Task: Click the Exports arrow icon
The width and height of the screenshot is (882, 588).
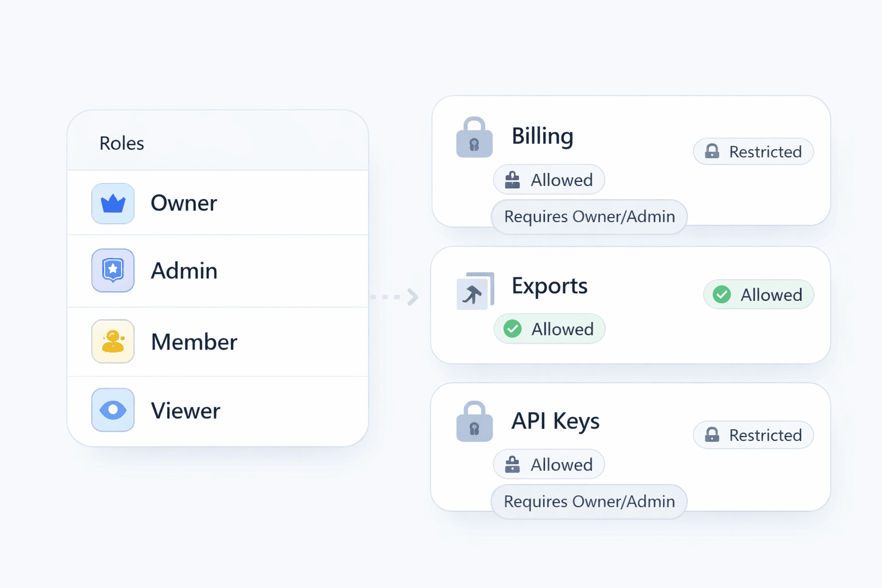Action: click(x=475, y=292)
